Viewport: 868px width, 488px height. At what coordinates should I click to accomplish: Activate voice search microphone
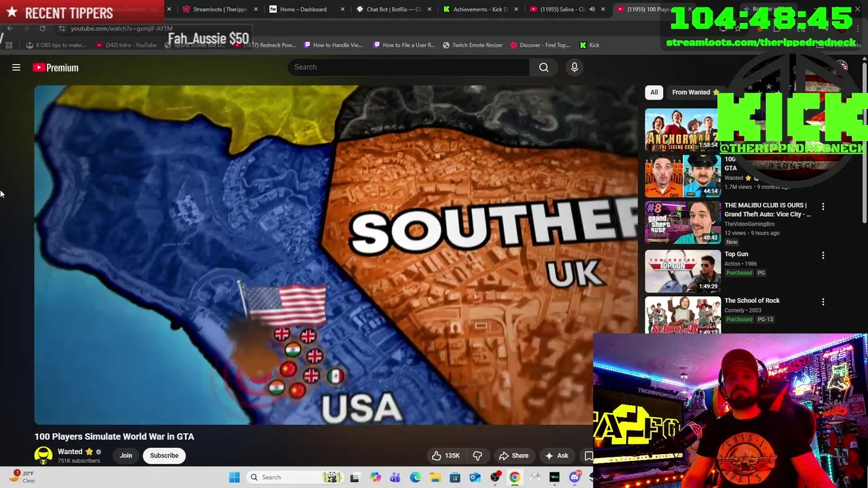click(x=574, y=67)
